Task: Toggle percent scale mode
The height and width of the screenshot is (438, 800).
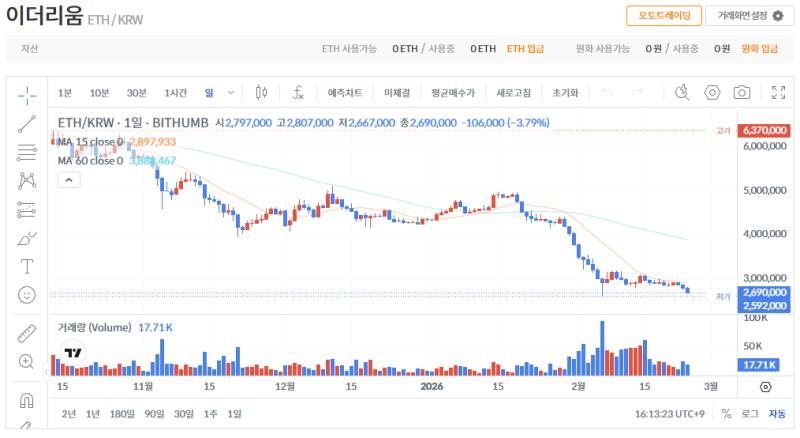Action: tap(727, 414)
